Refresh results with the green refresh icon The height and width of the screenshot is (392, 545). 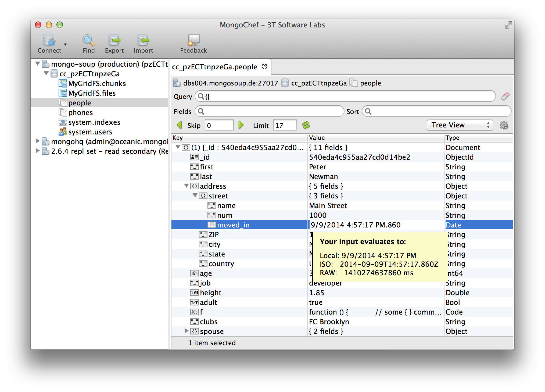[x=306, y=125]
